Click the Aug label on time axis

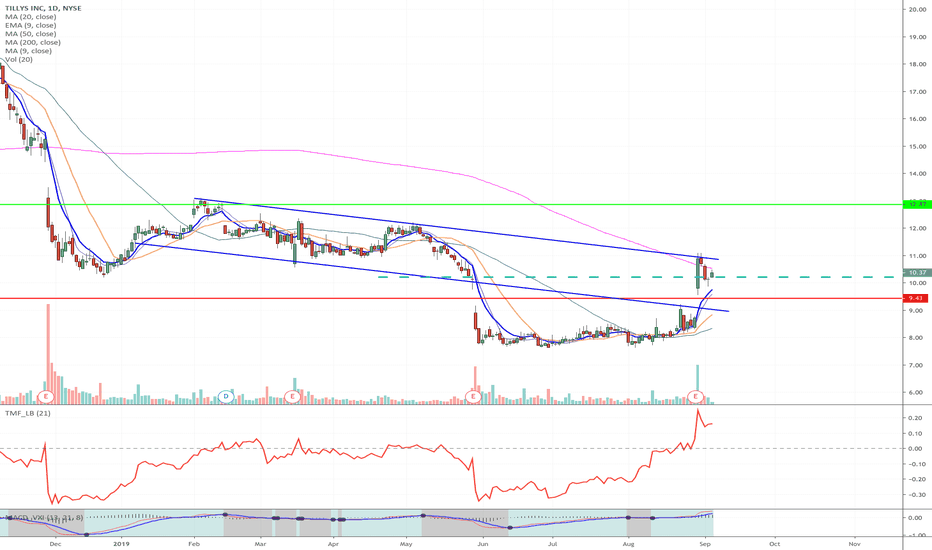click(628, 543)
